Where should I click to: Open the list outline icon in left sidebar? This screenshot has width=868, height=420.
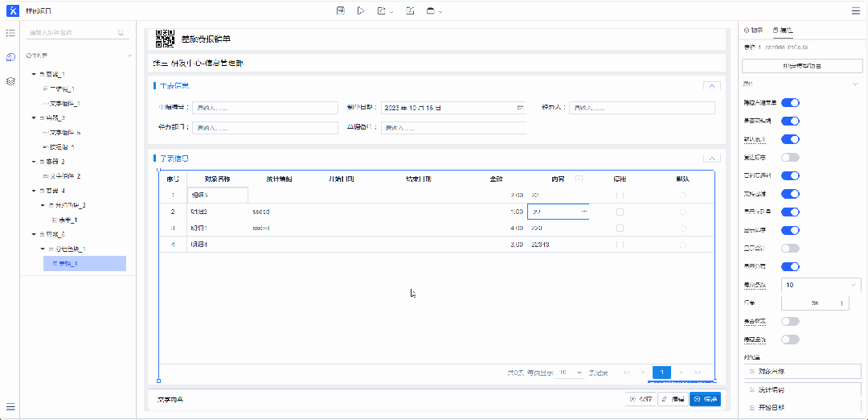coord(10,33)
